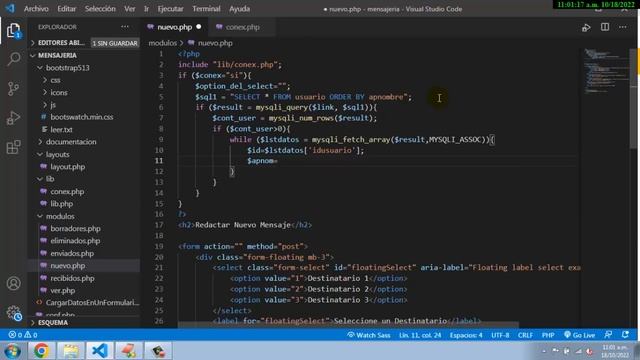Image resolution: width=640 pixels, height=360 pixels.
Task: Open Source Control view
Action: (13, 89)
